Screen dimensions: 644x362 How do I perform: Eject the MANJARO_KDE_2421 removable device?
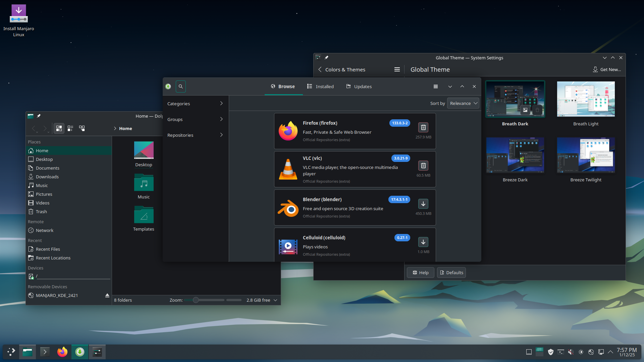pos(107,295)
